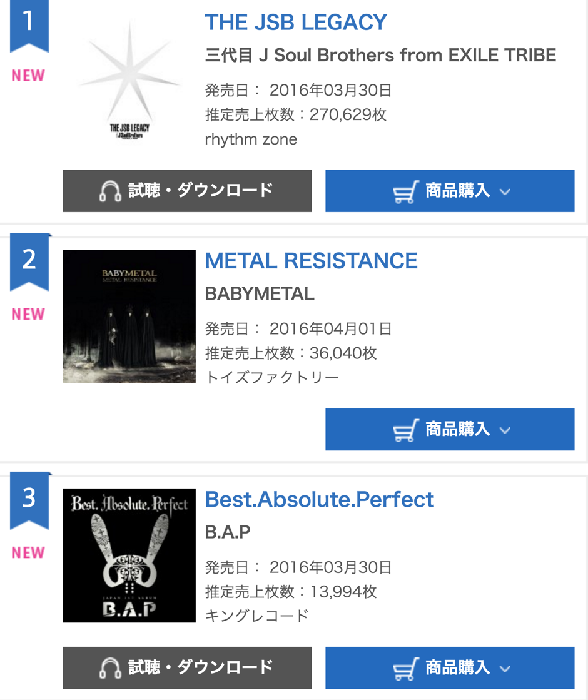
Task: Click the NEW label under rank 2
Action: pos(28,314)
